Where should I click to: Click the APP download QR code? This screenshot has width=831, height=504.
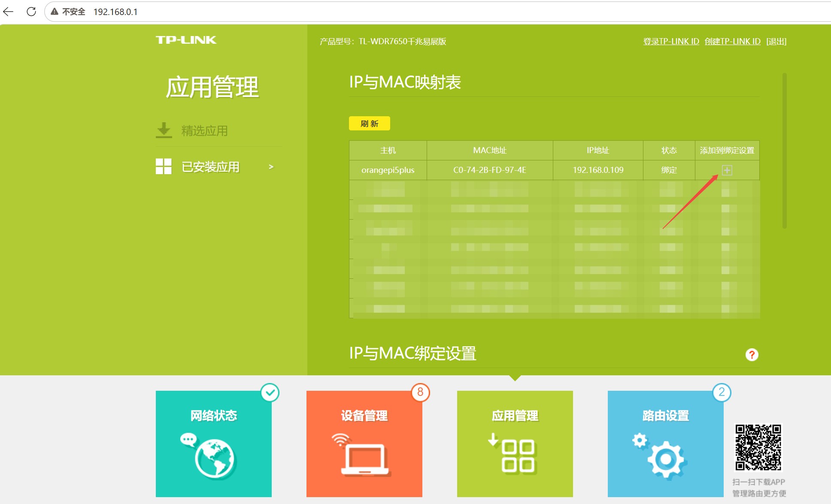pyautogui.click(x=758, y=447)
